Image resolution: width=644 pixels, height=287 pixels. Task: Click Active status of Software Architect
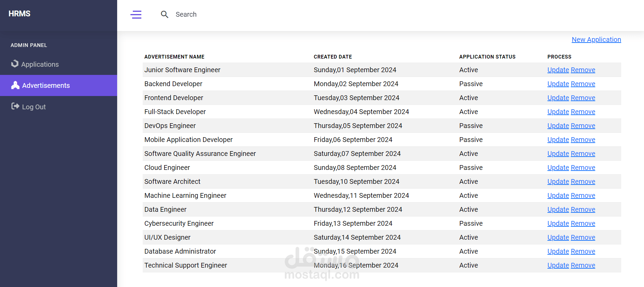click(x=468, y=181)
